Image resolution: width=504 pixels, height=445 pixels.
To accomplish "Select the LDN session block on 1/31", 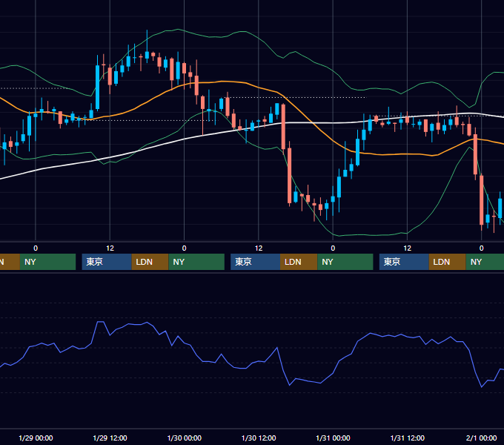I will coord(448,262).
